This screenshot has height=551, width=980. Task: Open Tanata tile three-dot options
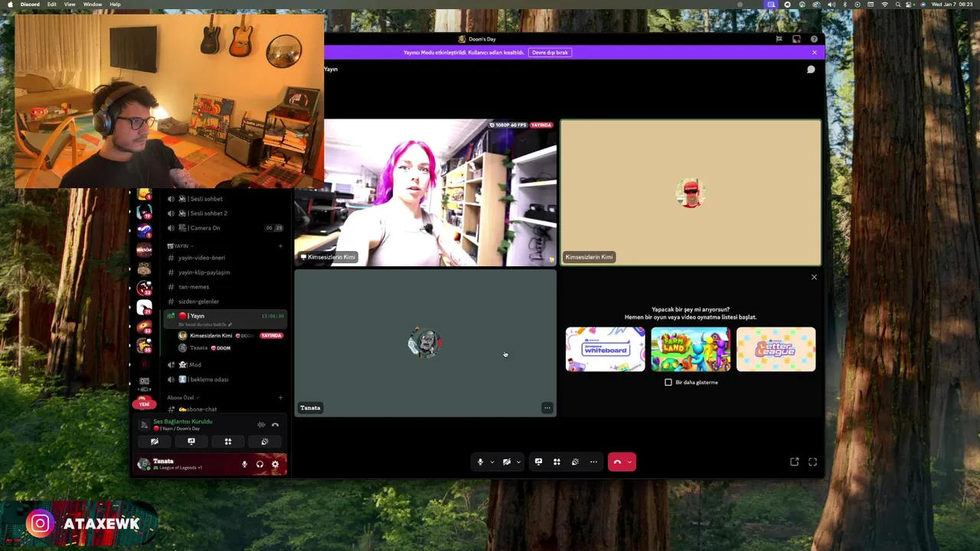point(547,408)
